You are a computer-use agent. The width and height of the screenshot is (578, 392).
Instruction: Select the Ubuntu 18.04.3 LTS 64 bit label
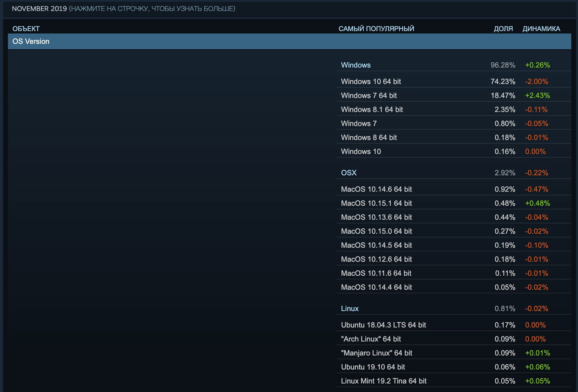383,325
